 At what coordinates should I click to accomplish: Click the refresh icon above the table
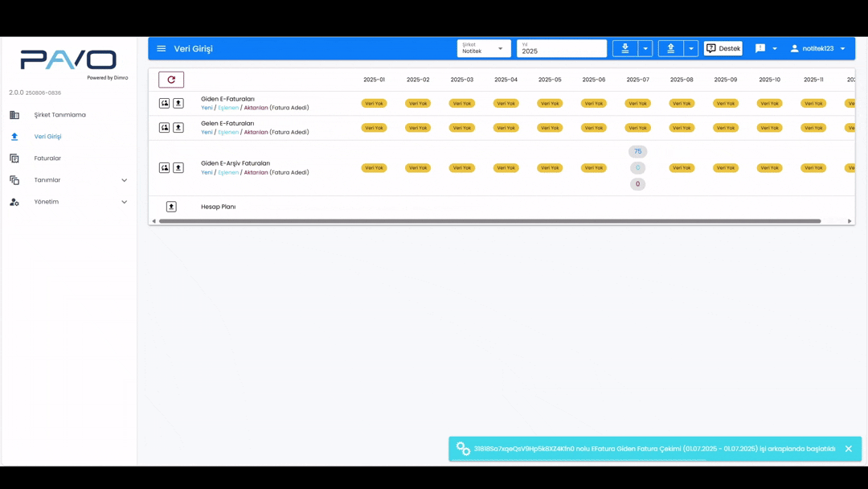point(171,80)
